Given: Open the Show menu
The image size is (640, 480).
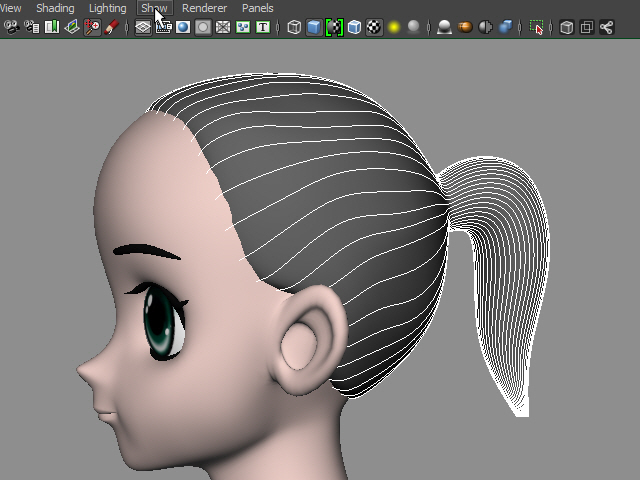Looking at the screenshot, I should point(154,8).
